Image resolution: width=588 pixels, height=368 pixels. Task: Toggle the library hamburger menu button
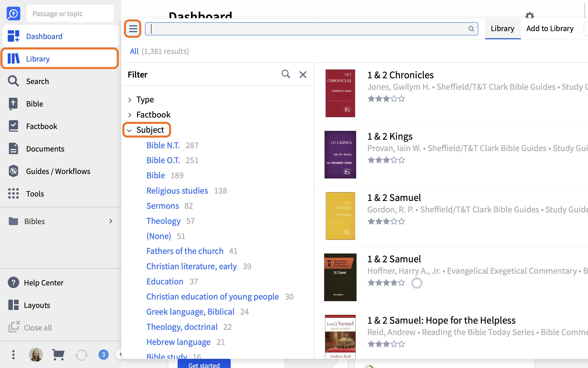[x=133, y=29]
